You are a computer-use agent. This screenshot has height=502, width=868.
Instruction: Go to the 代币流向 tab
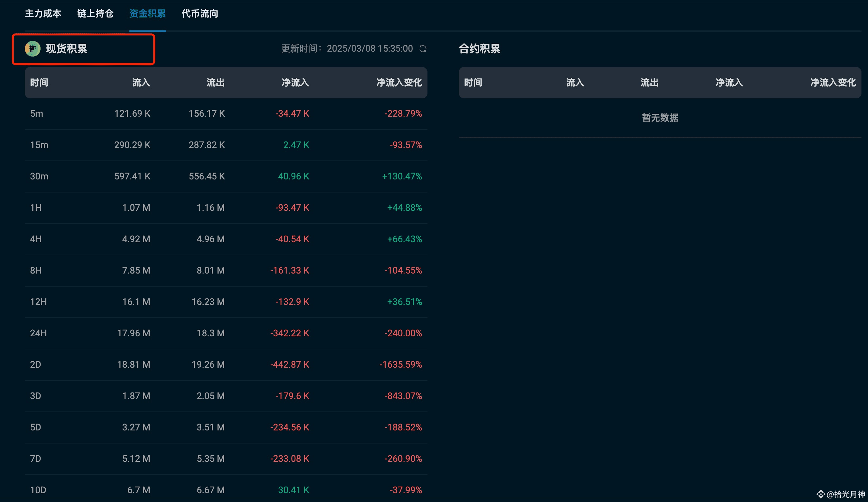200,13
